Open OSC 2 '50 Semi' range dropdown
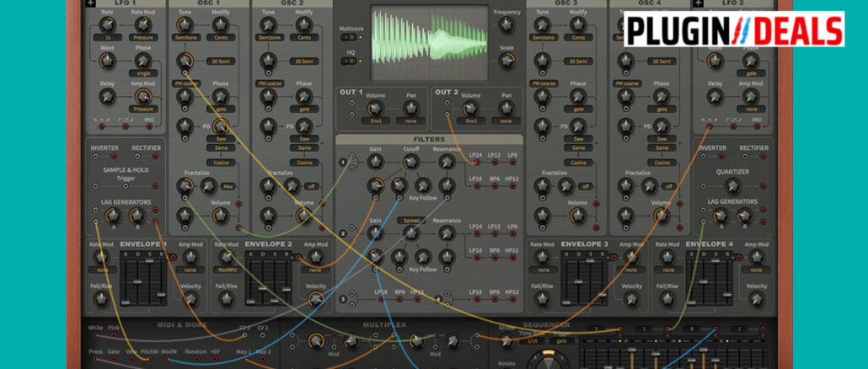The width and height of the screenshot is (868, 369). (x=304, y=61)
